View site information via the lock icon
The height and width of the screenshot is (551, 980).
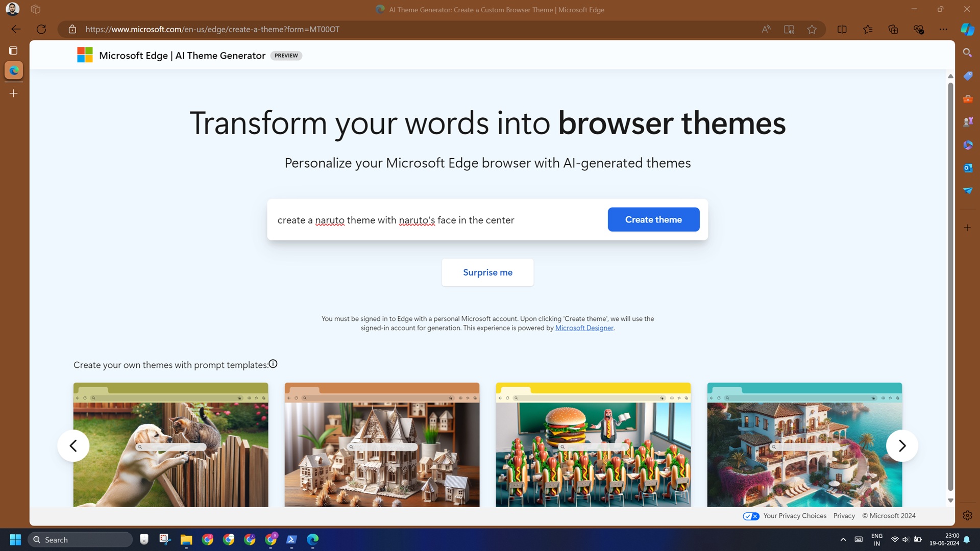(x=72, y=29)
